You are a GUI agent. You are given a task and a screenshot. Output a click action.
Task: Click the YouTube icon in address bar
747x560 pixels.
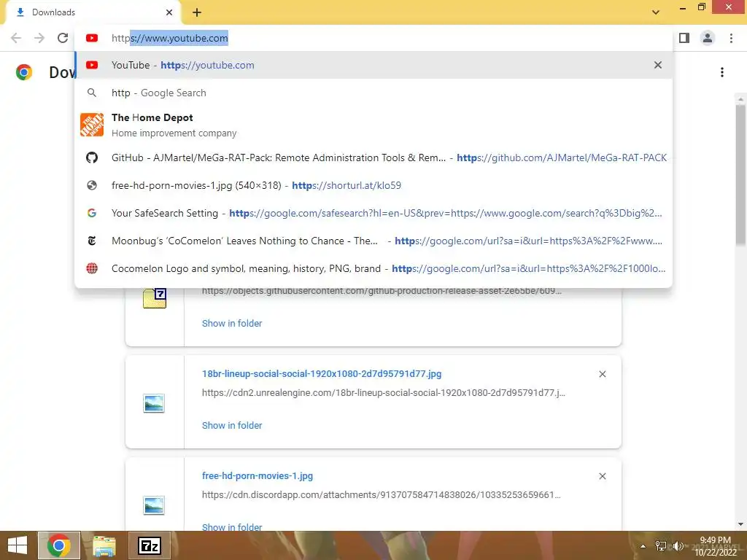pos(92,38)
